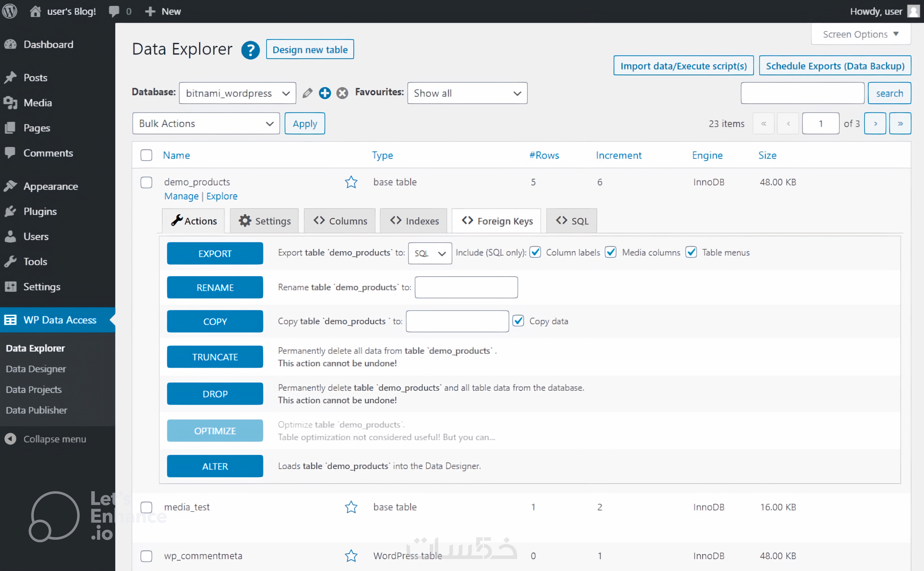924x571 pixels.
Task: Click the grey X remove database icon
Action: [342, 93]
